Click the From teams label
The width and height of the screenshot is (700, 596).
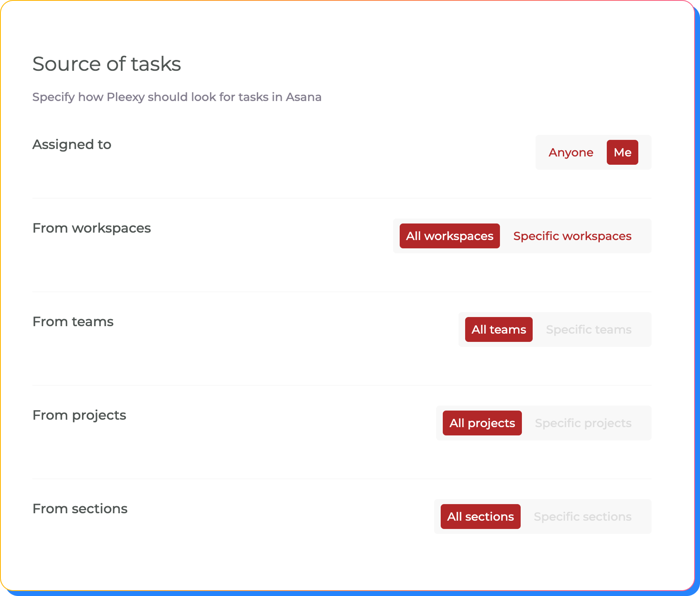[73, 322]
